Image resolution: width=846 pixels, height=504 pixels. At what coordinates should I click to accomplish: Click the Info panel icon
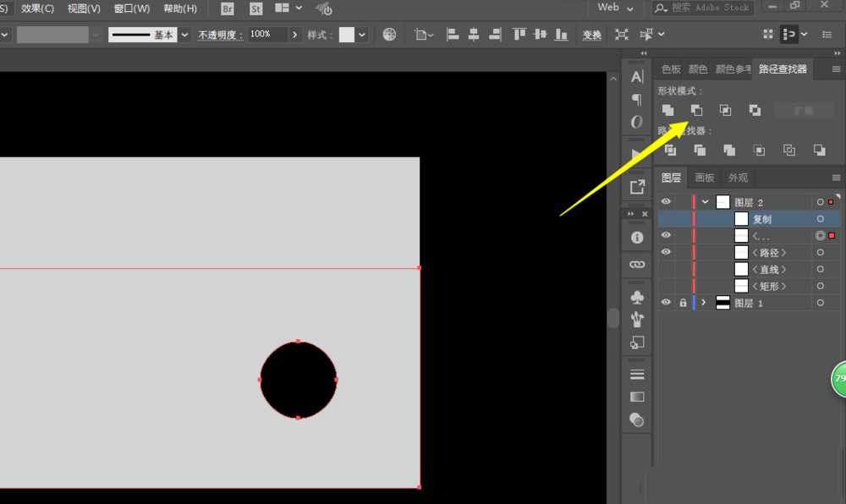tap(637, 238)
